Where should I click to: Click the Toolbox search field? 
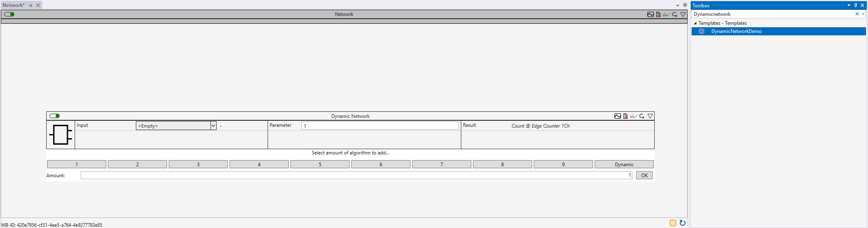point(773,14)
